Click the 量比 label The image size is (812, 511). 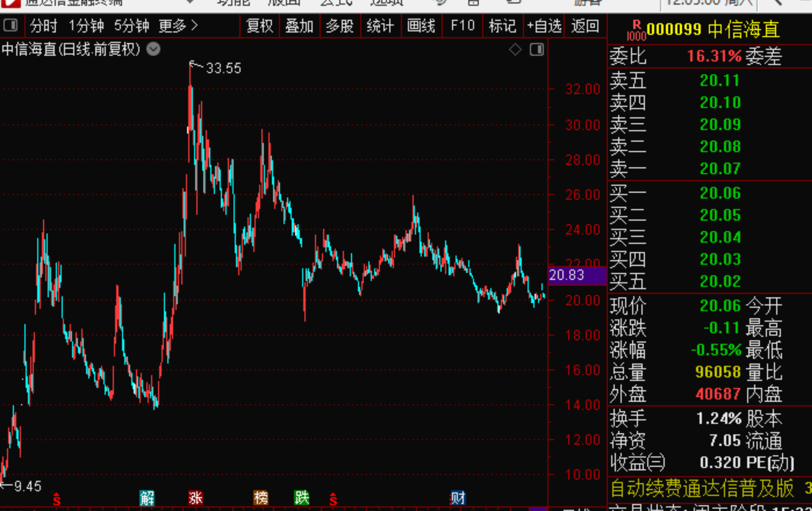click(x=764, y=372)
